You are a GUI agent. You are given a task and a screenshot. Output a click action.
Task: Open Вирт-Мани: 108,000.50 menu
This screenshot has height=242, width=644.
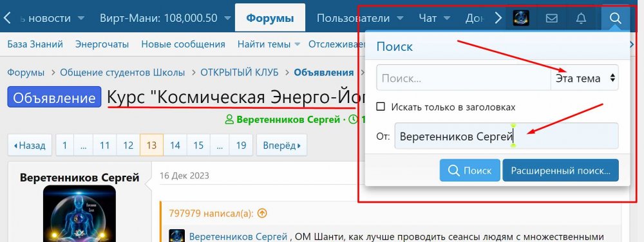click(x=158, y=18)
